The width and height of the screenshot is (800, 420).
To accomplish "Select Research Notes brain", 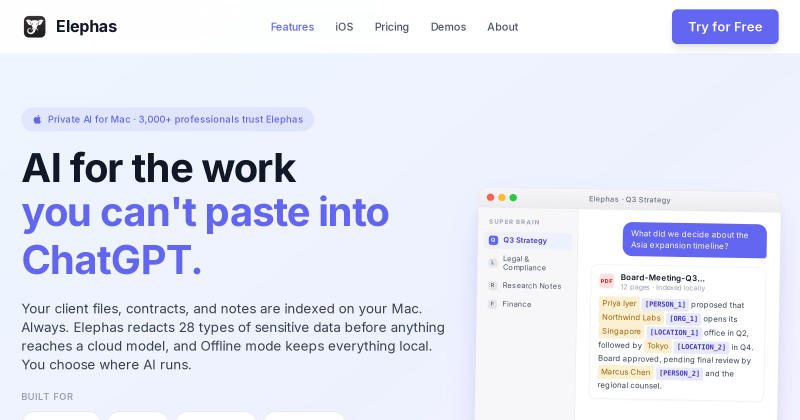I will 528,286.
